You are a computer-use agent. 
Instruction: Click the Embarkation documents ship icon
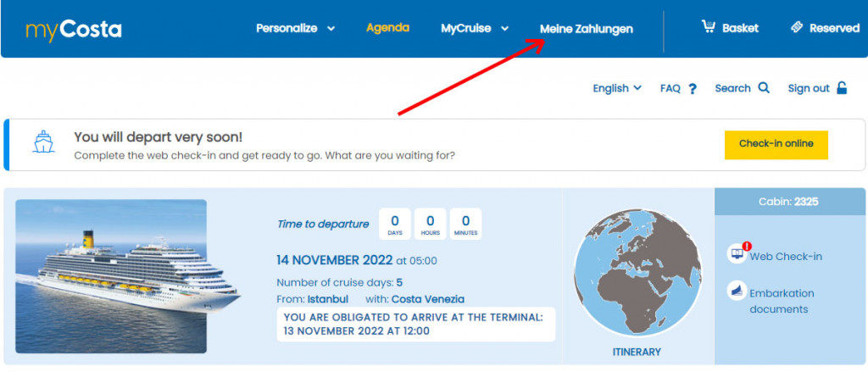[737, 292]
